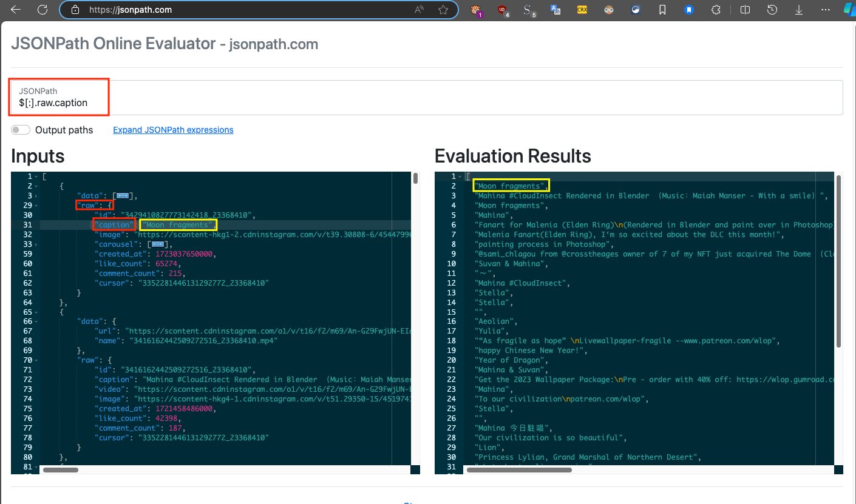Collapse the "data" object at line 66
The height and width of the screenshot is (504, 856).
tap(35, 321)
